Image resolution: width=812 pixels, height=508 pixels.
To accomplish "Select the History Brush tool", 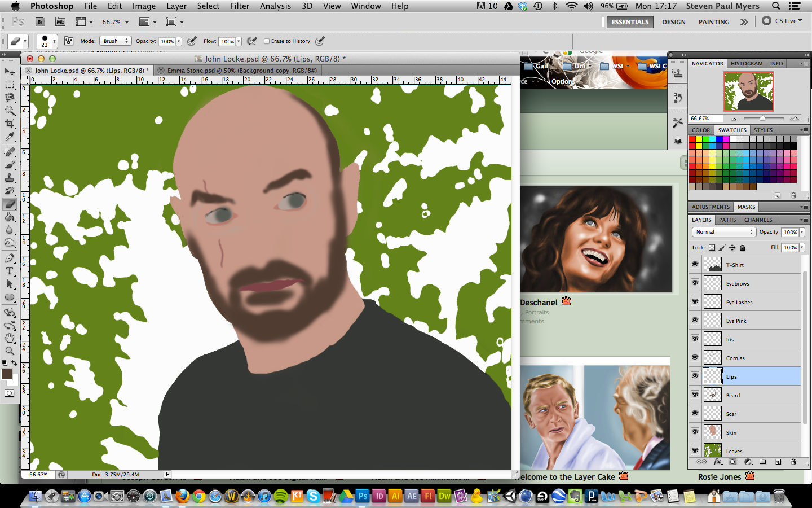I will [10, 191].
